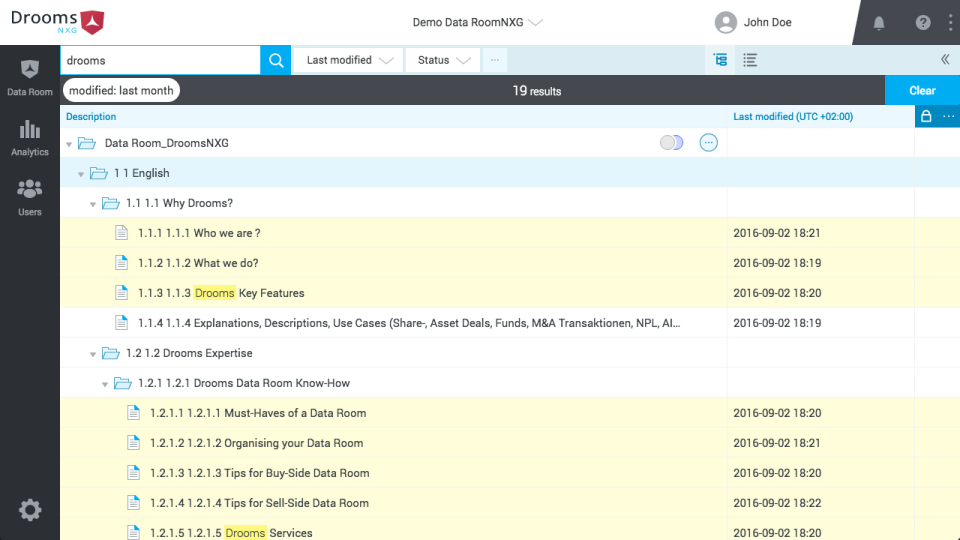Screen dimensions: 960x540
Task: Click the John Doe avatar icon
Action: click(726, 23)
